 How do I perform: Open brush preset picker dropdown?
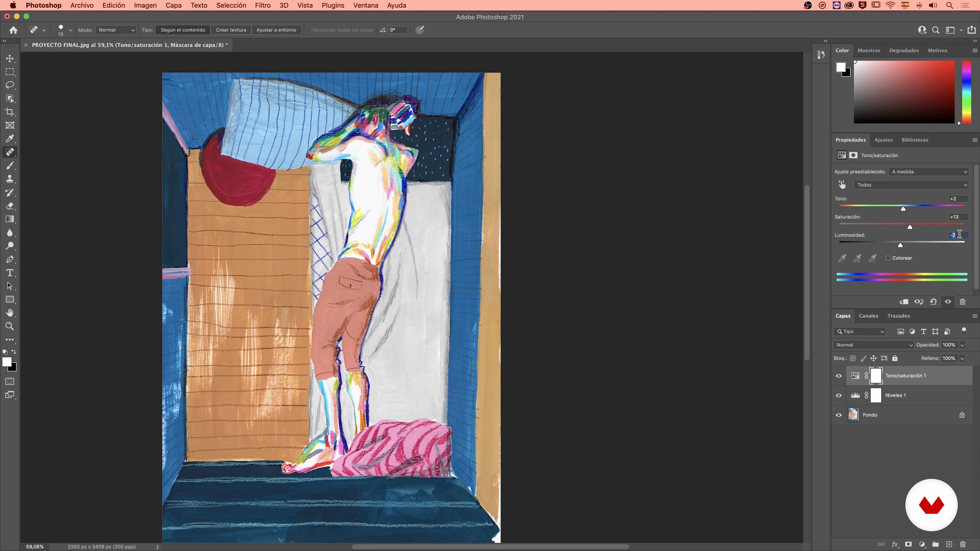tap(70, 30)
